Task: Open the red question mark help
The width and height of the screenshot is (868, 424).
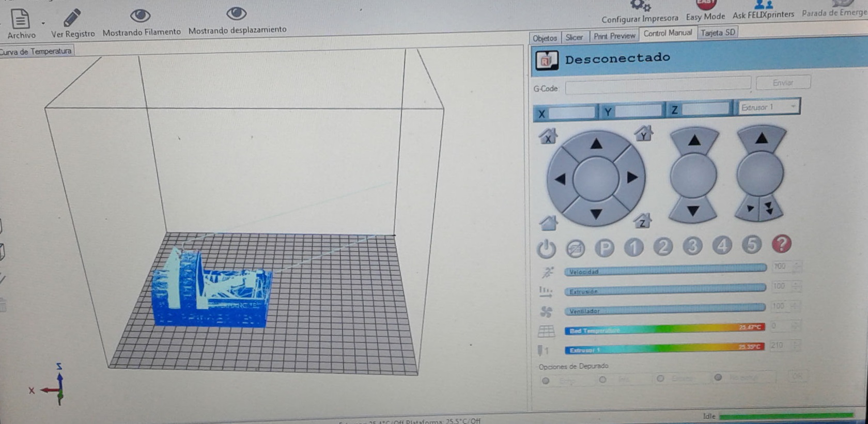Action: (x=782, y=243)
